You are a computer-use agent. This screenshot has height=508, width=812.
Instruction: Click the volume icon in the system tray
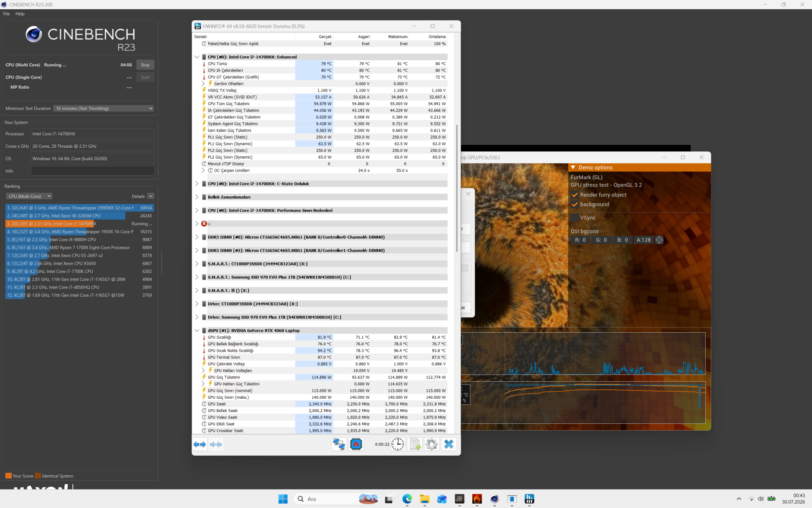(x=761, y=499)
